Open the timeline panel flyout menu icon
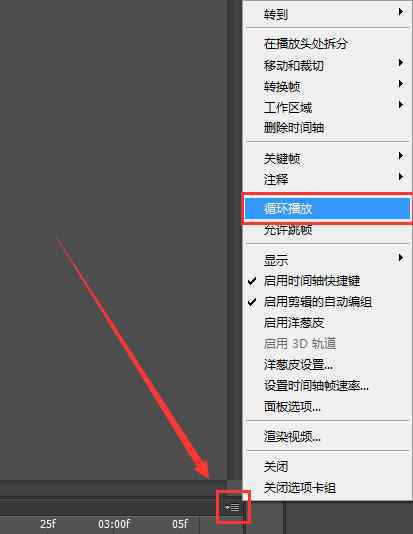The image size is (413, 534). pos(233,508)
